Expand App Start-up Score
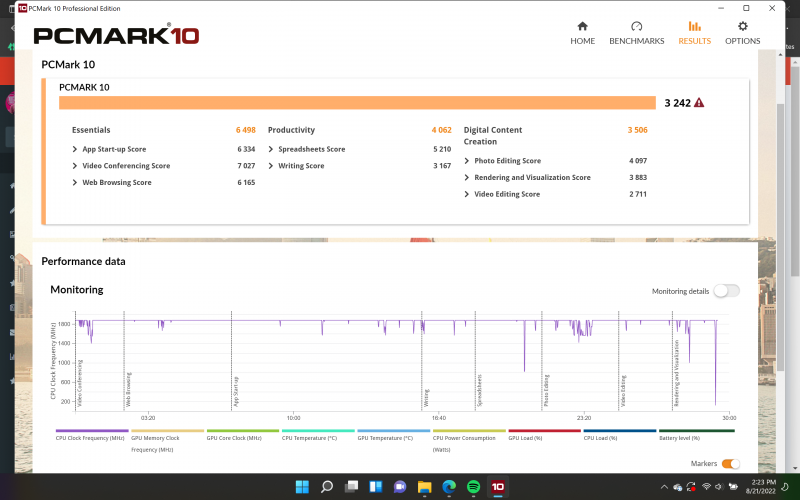Screen dimensions: 800x500 [74, 149]
